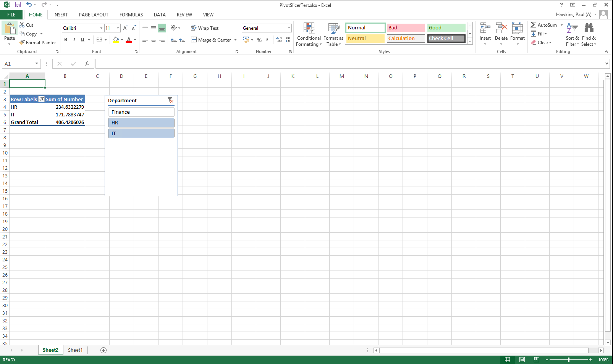The height and width of the screenshot is (364, 613).
Task: Toggle the Finance slicer item
Action: pos(141,112)
